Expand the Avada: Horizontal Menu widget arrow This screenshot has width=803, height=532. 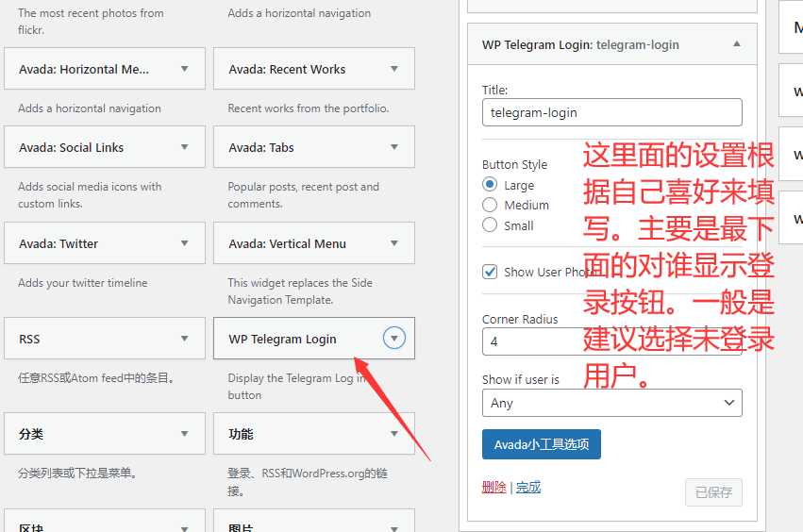pos(184,69)
